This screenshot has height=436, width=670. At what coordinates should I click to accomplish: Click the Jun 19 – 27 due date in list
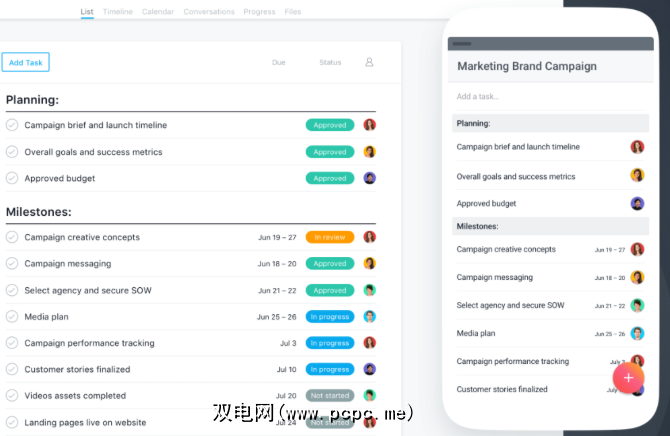pyautogui.click(x=277, y=237)
